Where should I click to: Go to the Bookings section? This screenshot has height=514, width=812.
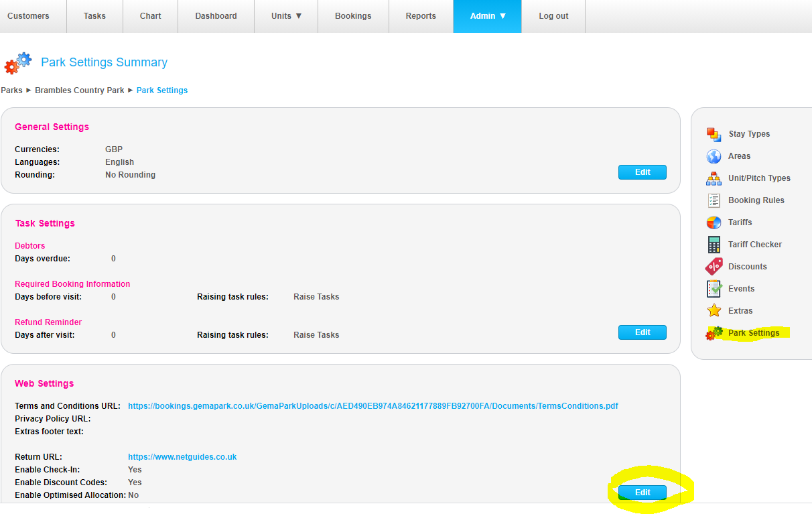353,16
